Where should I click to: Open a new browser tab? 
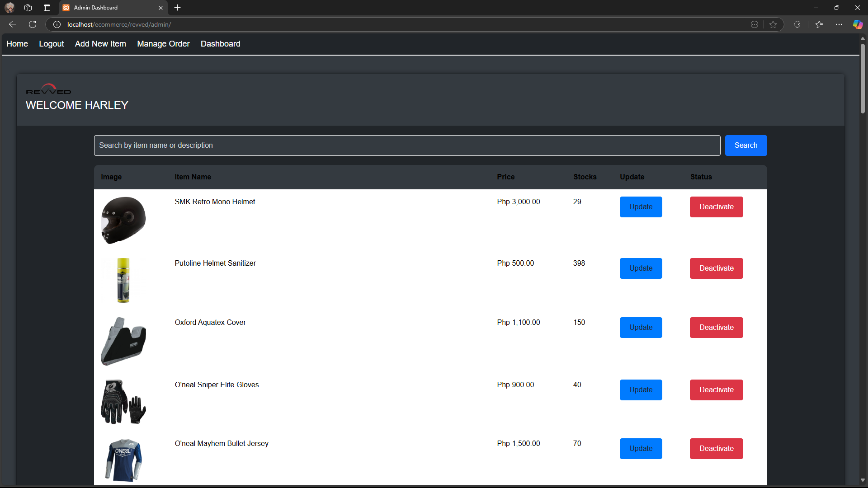[x=178, y=8]
